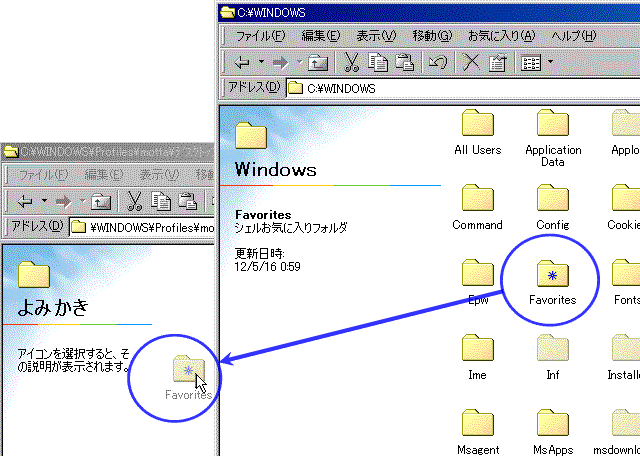Click Views icon in C:¥WINDOWS toolbar
Screen dimensions: 640x456
pyautogui.click(x=531, y=63)
